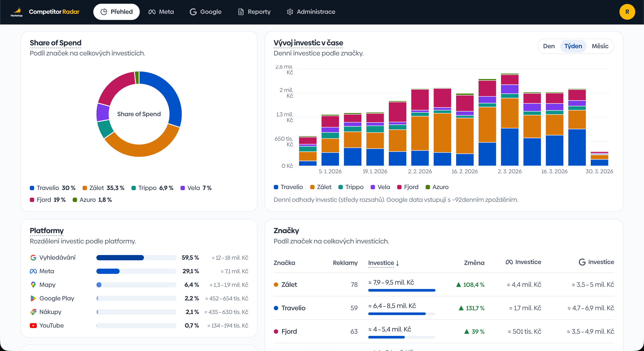Click the Platformy heading

[x=46, y=230]
